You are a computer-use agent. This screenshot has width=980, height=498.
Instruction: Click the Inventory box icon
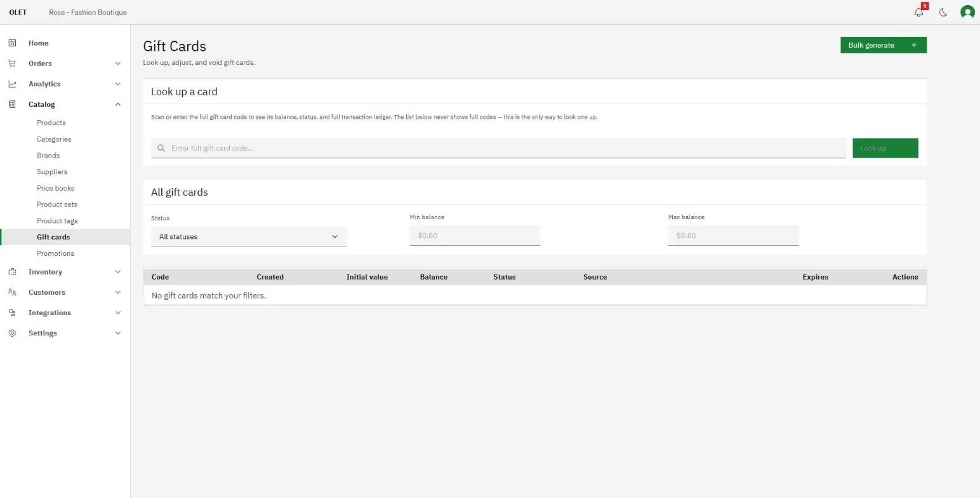[12, 272]
